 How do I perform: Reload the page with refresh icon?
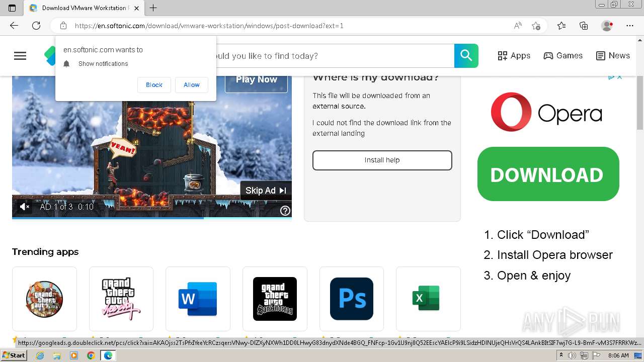click(36, 26)
